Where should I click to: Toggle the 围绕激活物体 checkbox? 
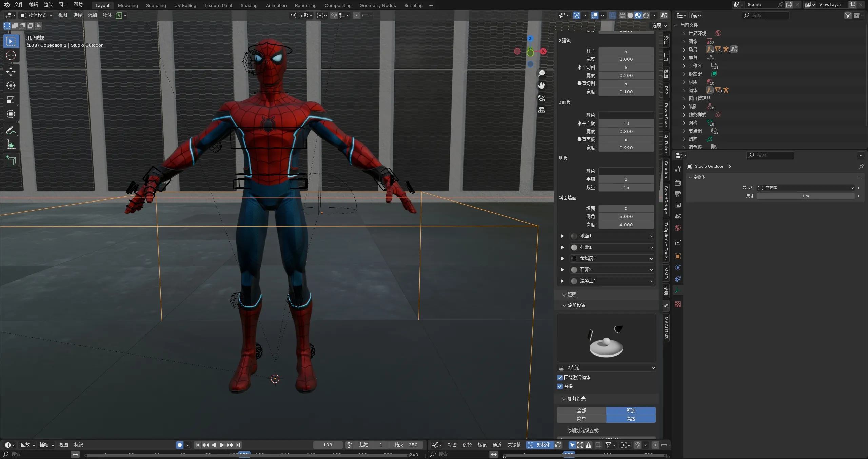click(x=560, y=377)
